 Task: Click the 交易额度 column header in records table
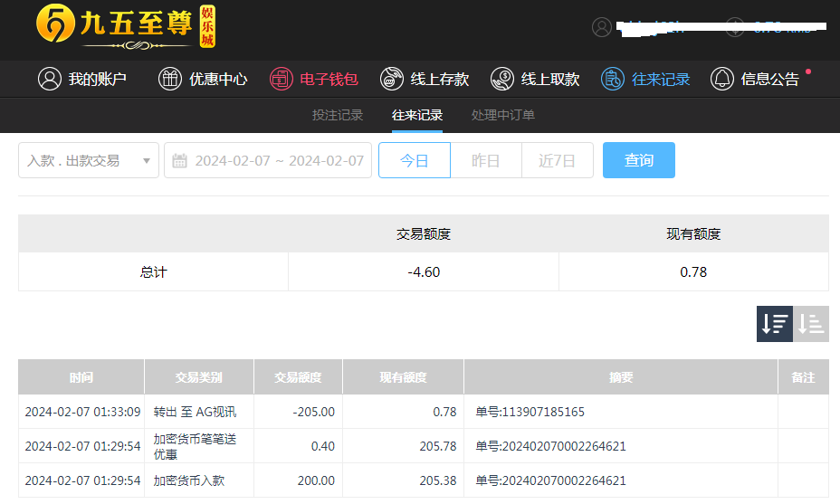(298, 377)
